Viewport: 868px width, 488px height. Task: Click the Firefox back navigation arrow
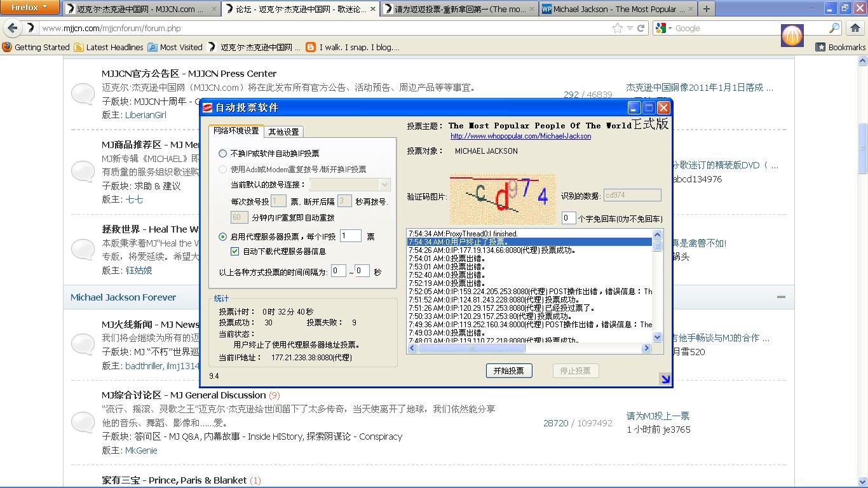[12, 28]
